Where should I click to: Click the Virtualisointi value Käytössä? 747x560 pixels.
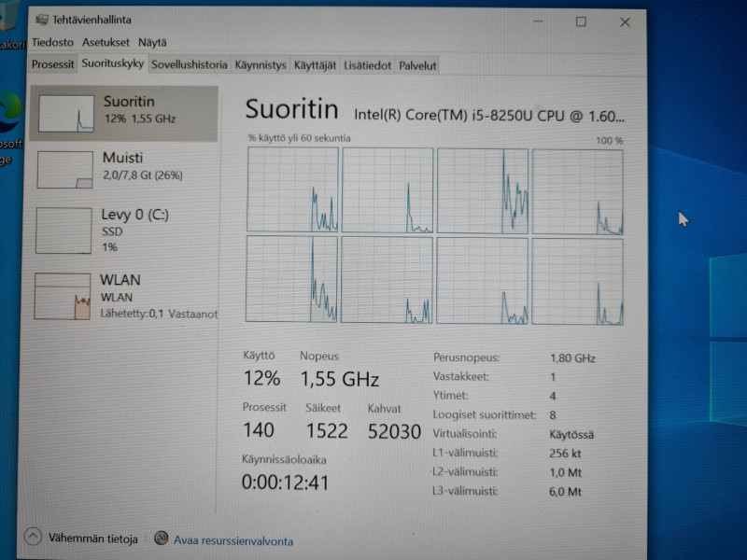click(571, 434)
